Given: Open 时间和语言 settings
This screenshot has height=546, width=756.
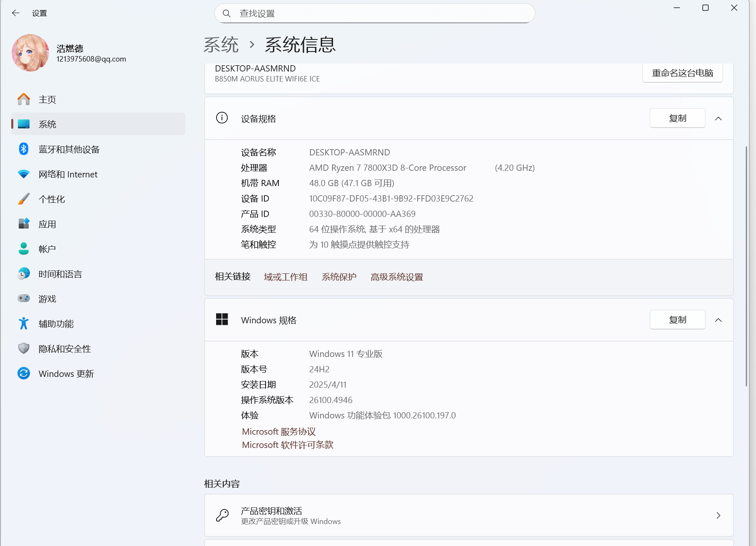Looking at the screenshot, I should coord(99,274).
